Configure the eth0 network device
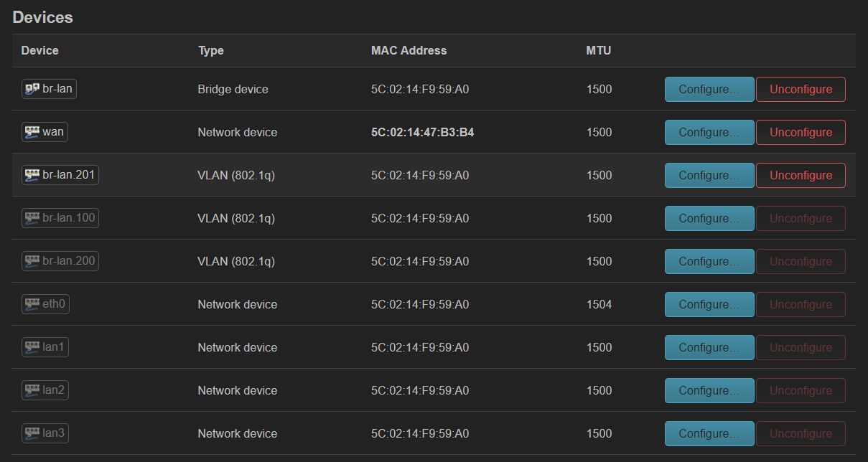Screen dimensions: 868x462 [x=709, y=305]
